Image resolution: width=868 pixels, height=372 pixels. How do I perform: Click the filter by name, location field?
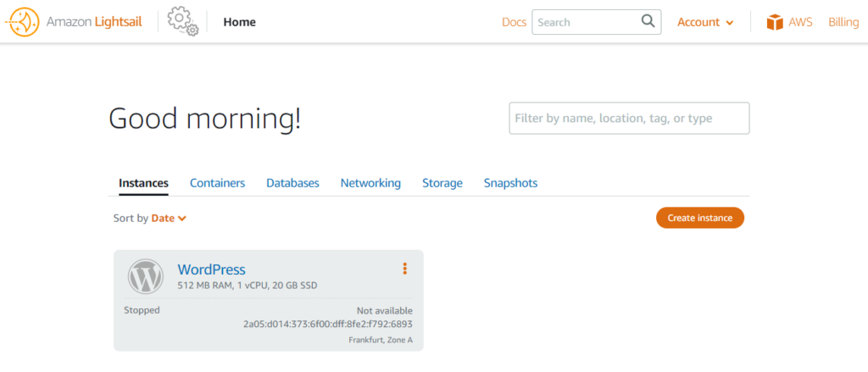coord(629,118)
